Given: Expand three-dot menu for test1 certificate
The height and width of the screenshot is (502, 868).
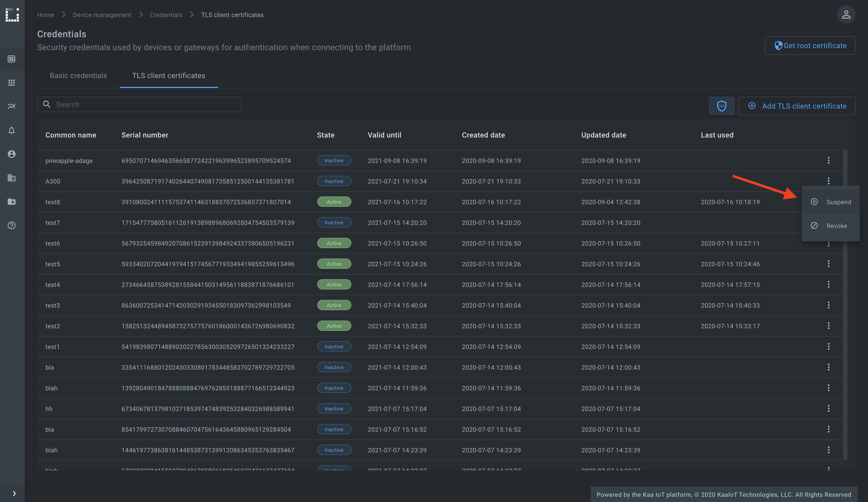Looking at the screenshot, I should (x=828, y=347).
